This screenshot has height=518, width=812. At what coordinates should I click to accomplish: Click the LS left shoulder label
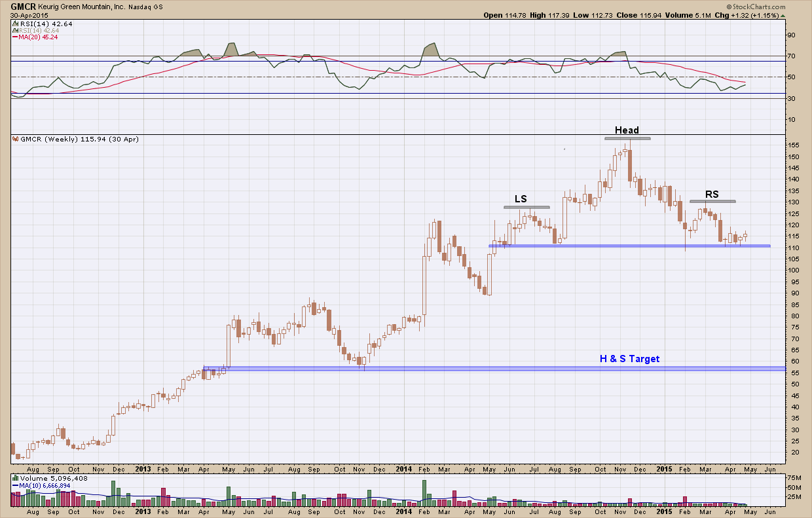tap(521, 198)
